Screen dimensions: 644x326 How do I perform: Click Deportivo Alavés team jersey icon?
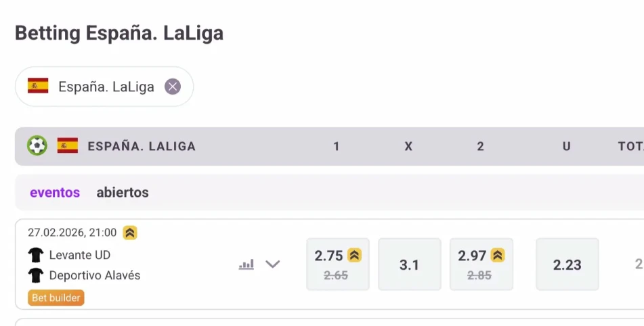(x=35, y=275)
